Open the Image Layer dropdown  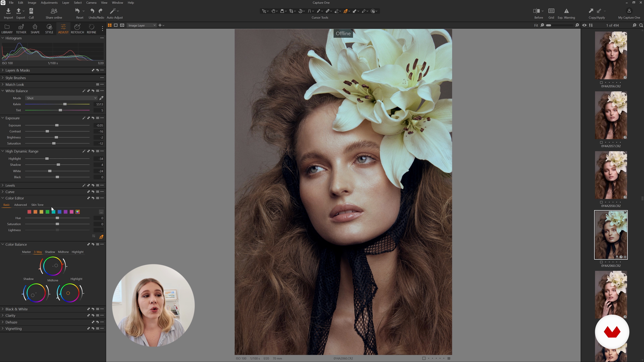click(x=142, y=25)
